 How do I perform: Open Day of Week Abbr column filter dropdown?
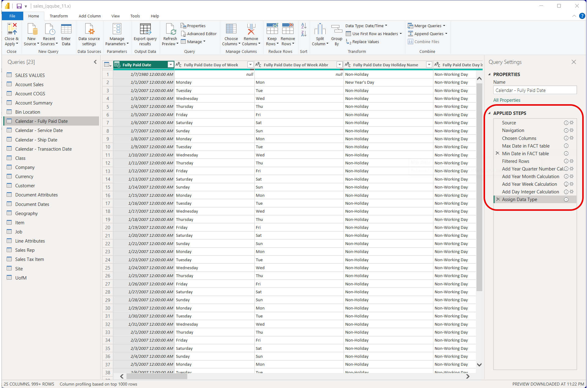coord(340,64)
